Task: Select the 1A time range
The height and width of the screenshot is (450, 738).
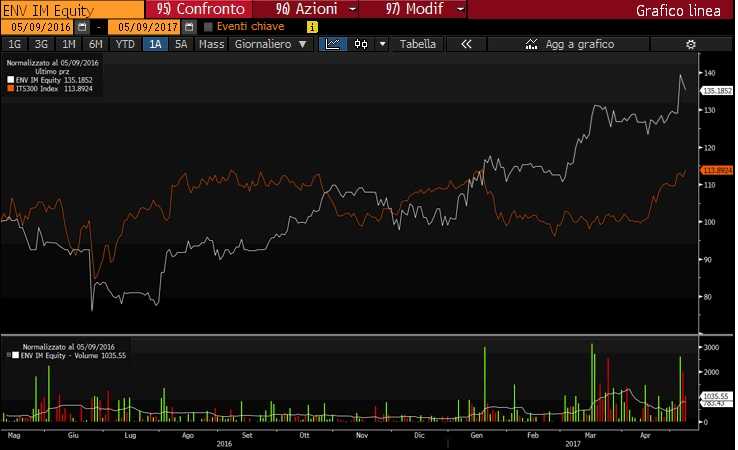Action: [x=155, y=44]
